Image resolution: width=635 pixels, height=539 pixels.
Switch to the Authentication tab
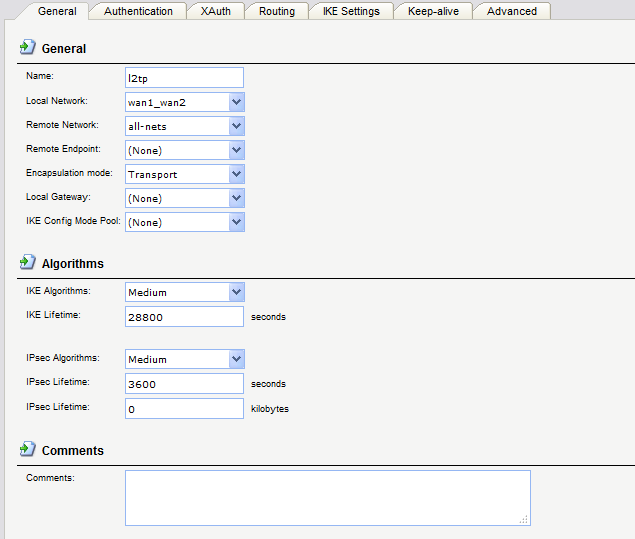138,11
